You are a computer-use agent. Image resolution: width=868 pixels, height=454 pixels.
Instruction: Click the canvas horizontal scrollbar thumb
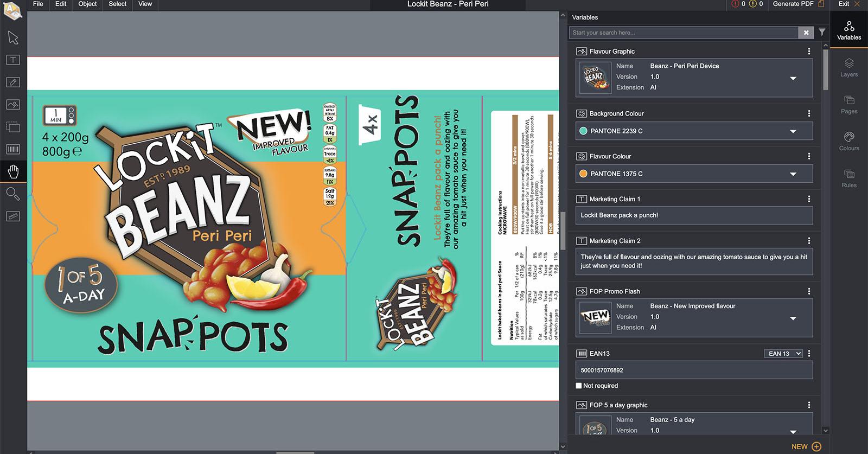(295, 452)
